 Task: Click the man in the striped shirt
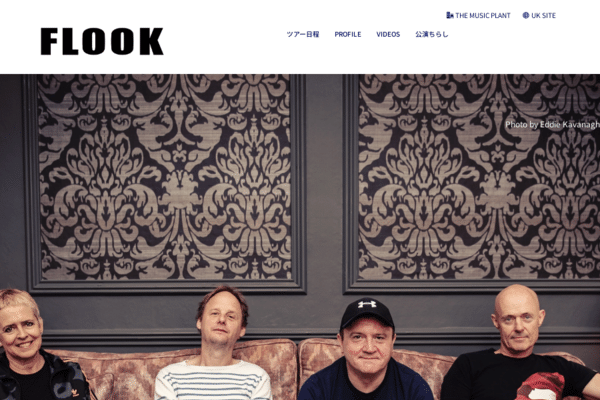tap(216, 344)
